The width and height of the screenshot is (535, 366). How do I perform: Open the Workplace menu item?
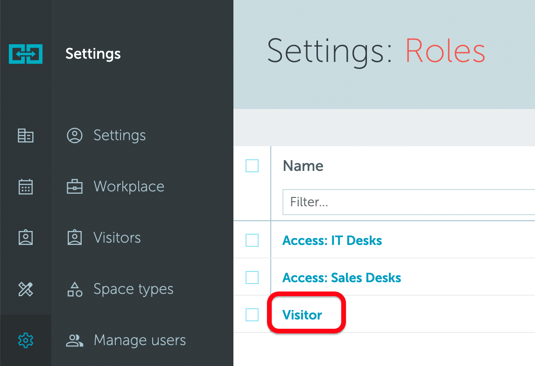(x=129, y=187)
